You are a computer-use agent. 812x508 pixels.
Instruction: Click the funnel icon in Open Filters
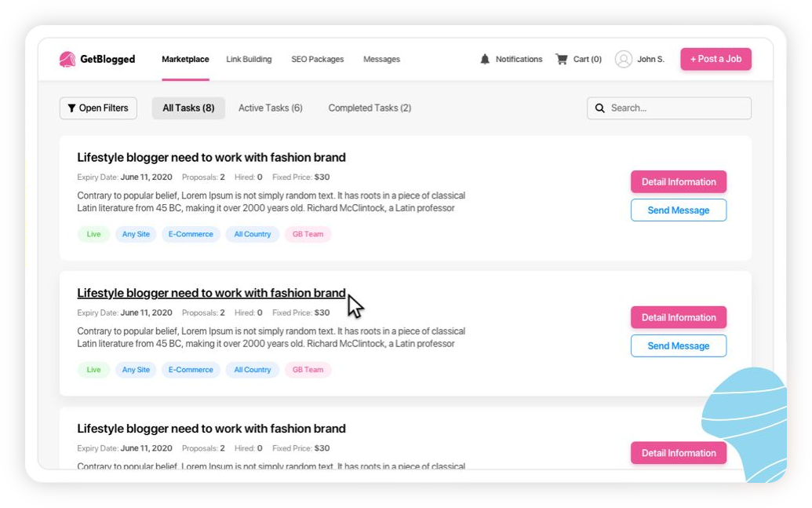[x=72, y=108]
